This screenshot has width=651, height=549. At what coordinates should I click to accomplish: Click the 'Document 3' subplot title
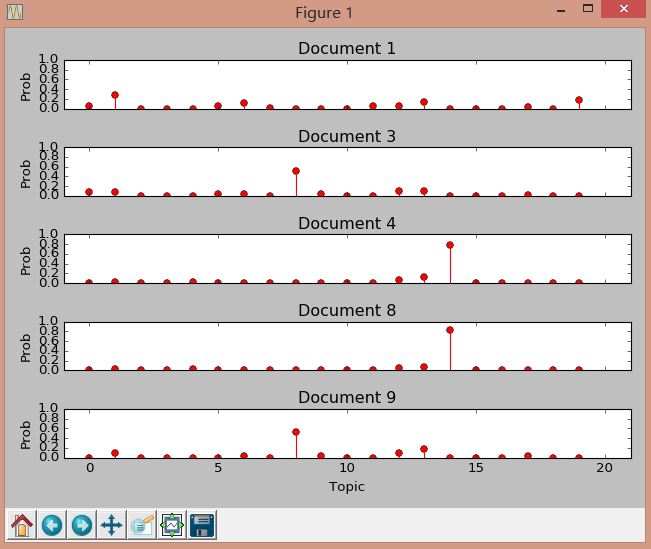tap(347, 136)
